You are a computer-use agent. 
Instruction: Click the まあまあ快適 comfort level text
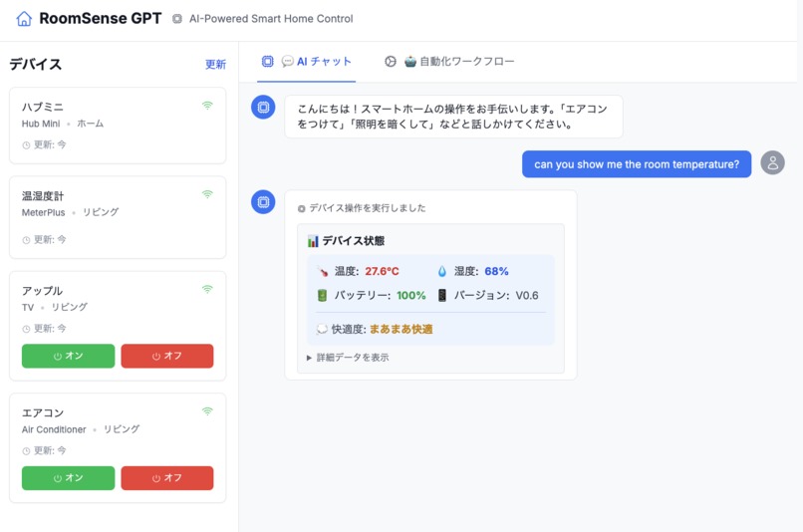(x=401, y=329)
